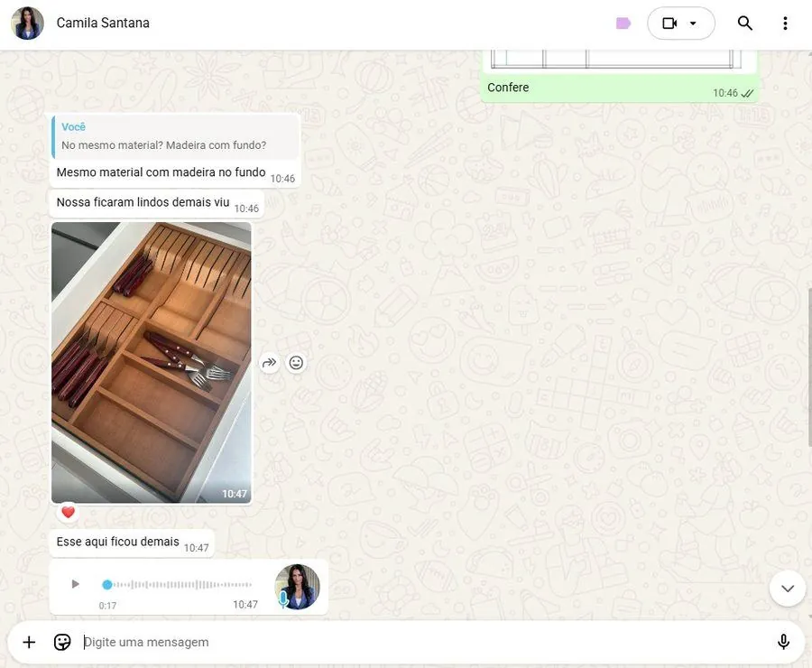The image size is (812, 668).
Task: Search in conversation with magnifier icon
Action: pyautogui.click(x=744, y=23)
